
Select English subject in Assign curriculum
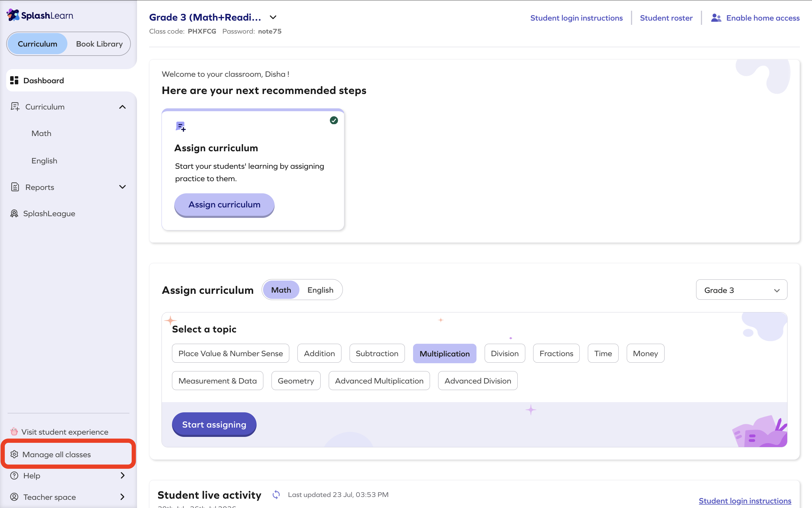(x=321, y=290)
